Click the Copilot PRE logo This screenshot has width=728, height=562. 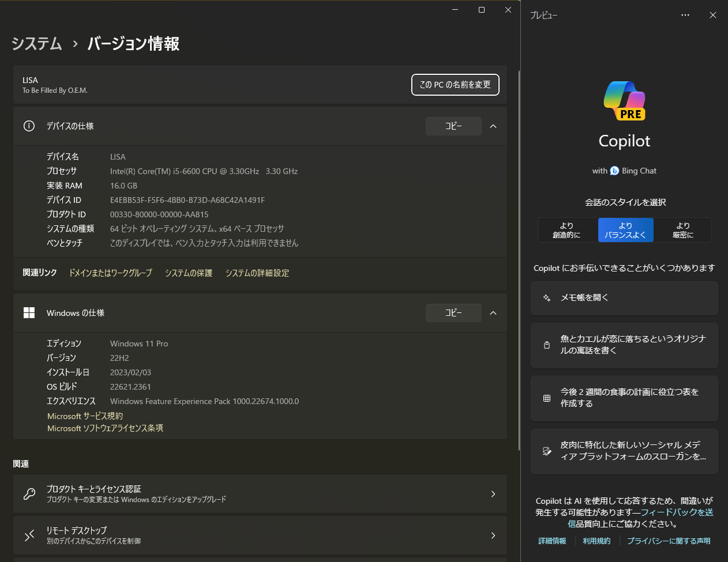[625, 101]
